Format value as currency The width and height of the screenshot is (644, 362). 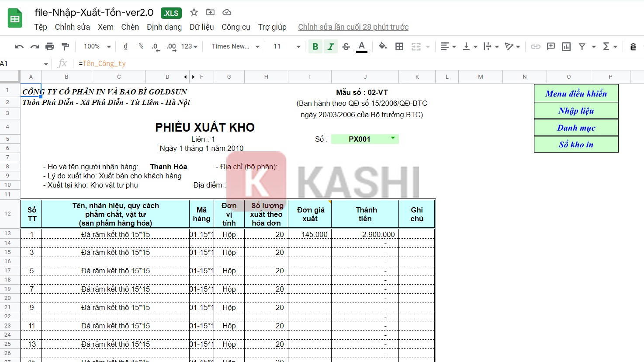125,46
